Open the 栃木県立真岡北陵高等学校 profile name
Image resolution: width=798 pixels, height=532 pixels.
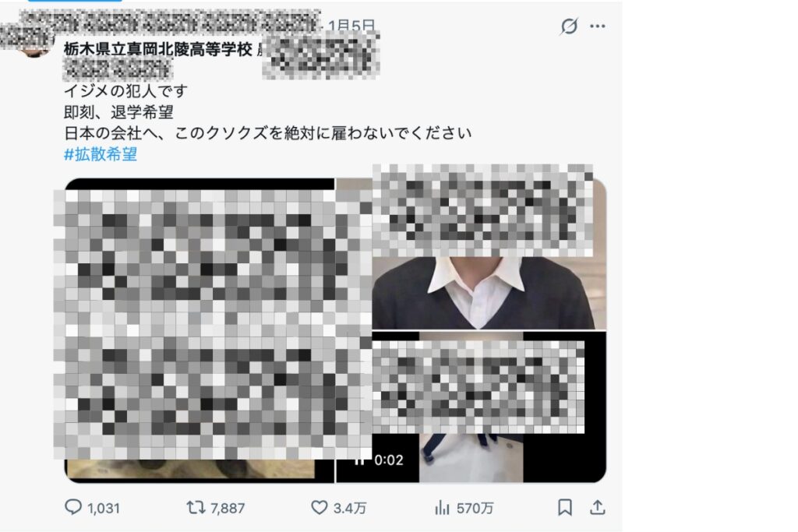(157, 49)
